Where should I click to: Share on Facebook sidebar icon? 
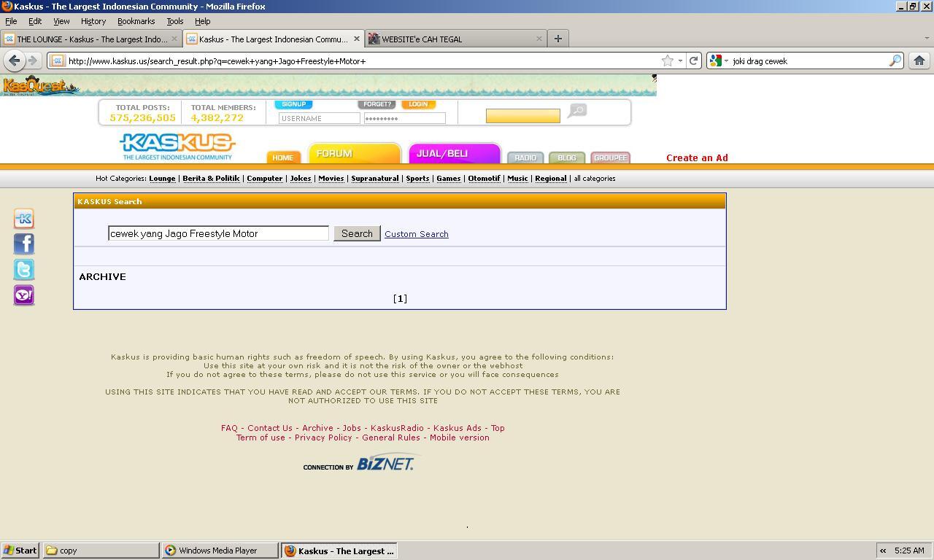pyautogui.click(x=24, y=244)
